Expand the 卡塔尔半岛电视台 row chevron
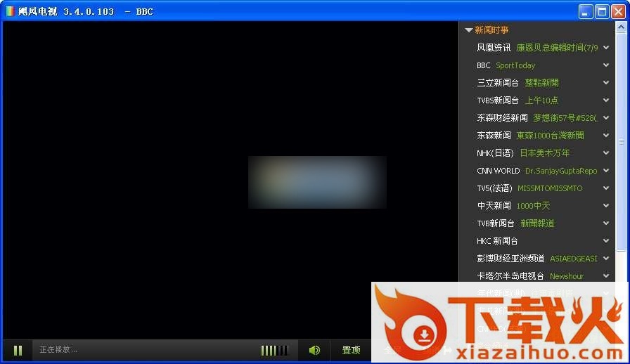This screenshot has width=630, height=364. coord(606,275)
